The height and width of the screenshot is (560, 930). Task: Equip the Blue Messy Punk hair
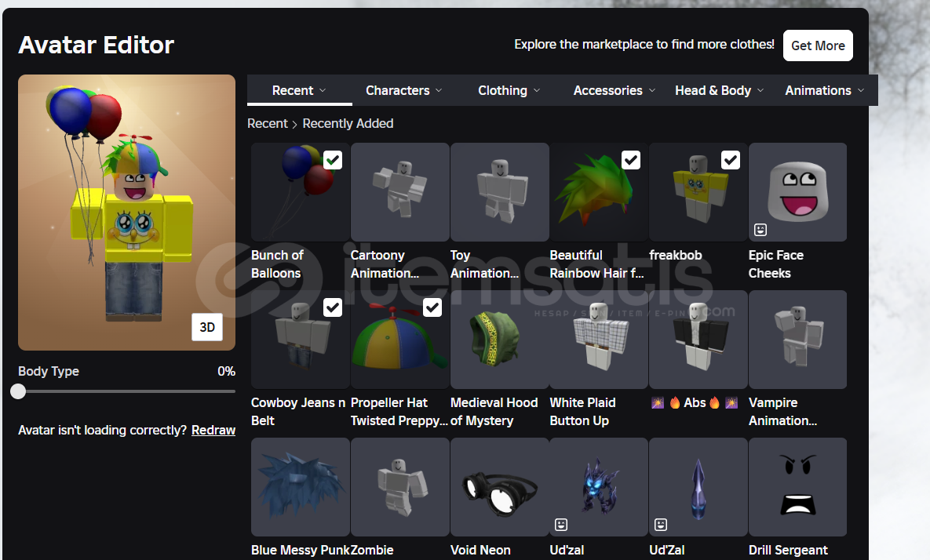pos(300,487)
